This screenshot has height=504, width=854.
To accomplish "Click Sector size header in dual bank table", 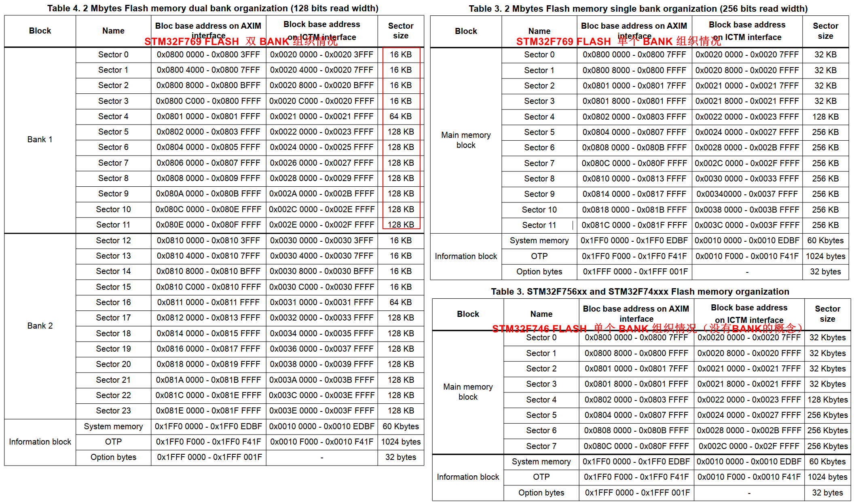I will (x=400, y=31).
